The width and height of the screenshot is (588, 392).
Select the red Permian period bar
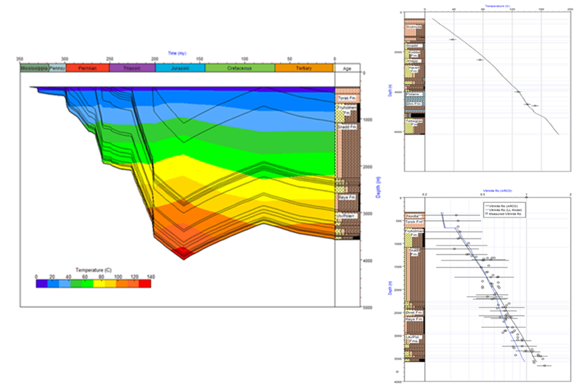click(x=88, y=68)
